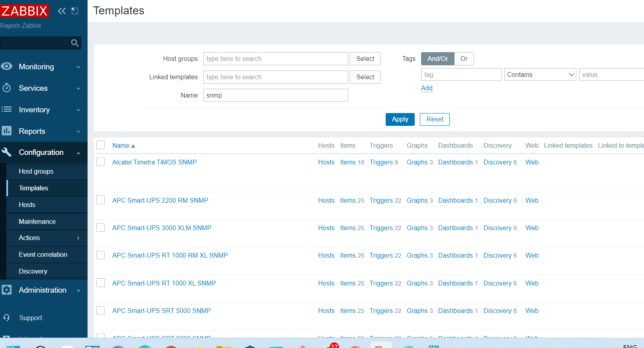Click Select button for Linked templates

click(365, 77)
